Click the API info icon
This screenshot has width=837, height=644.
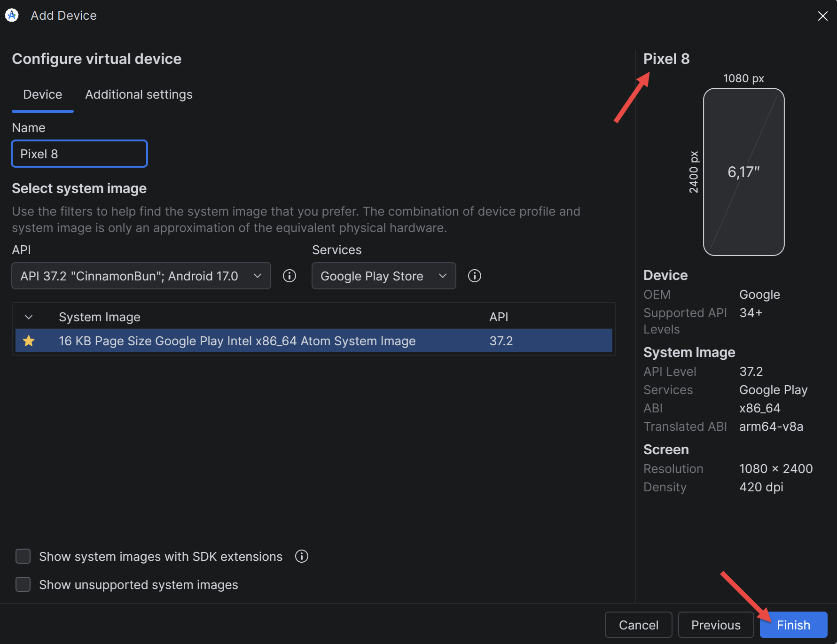coord(289,276)
